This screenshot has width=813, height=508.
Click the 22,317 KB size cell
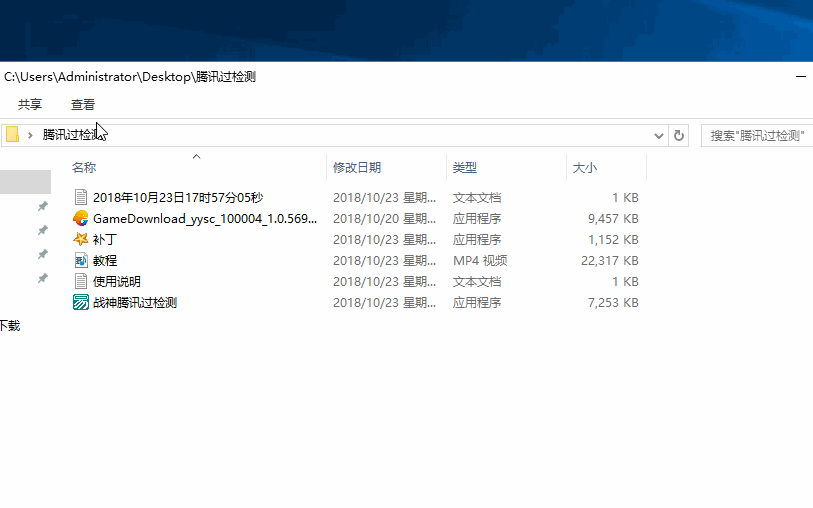point(610,260)
